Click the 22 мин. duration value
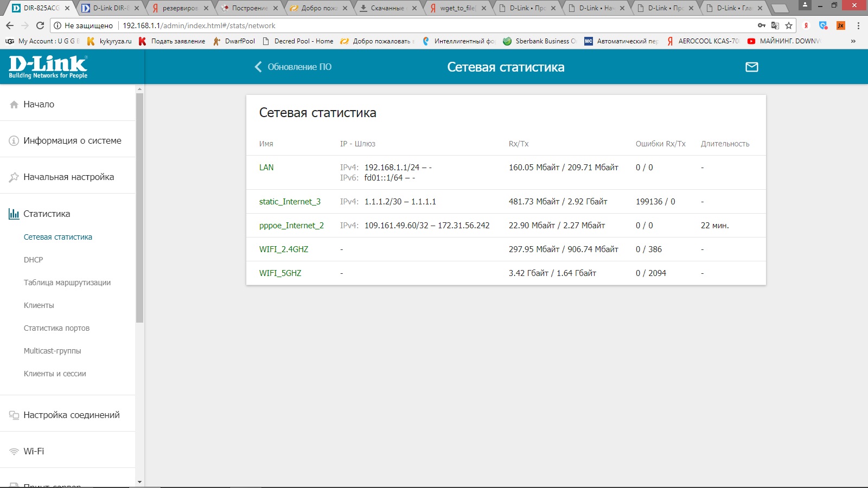Image resolution: width=868 pixels, height=488 pixels. coord(715,226)
